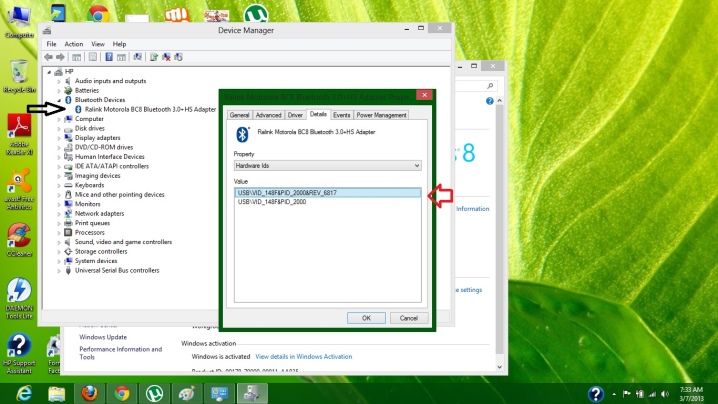Open the Action menu
Image resolution: width=718 pixels, height=404 pixels.
pyautogui.click(x=74, y=44)
